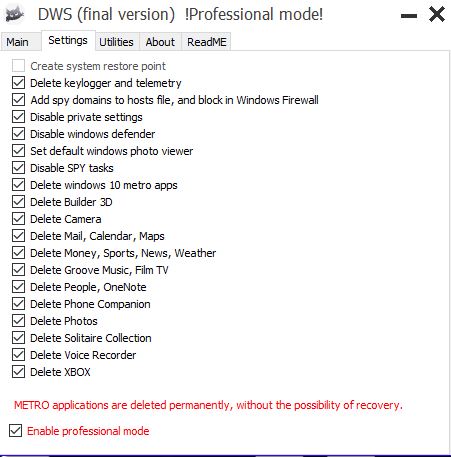Uncheck Delete Money, Sports, News, Weather
The width and height of the screenshot is (451, 457).
[x=18, y=253]
